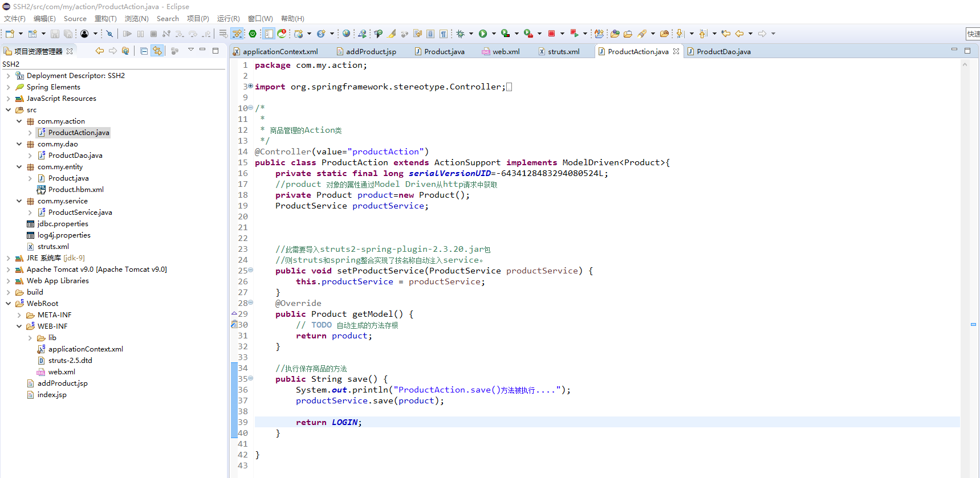The image size is (980, 478).
Task: Click the blue overview ruler marker
Action: click(973, 324)
